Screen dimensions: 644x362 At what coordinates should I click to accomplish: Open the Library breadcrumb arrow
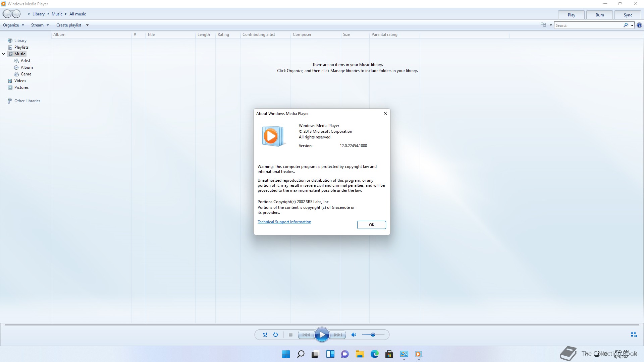(x=29, y=14)
